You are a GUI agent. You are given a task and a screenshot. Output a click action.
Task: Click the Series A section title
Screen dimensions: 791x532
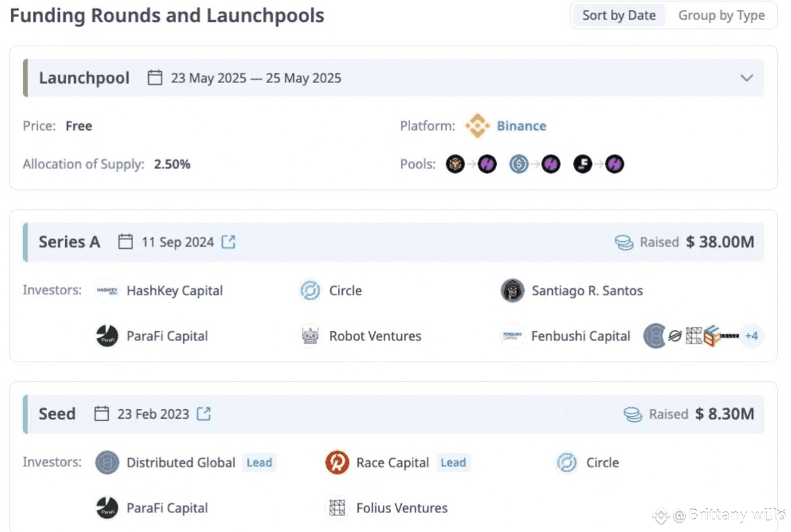(x=70, y=242)
